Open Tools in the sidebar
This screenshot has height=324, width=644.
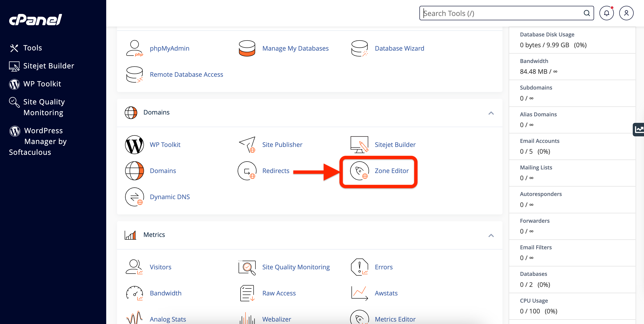(x=26, y=48)
